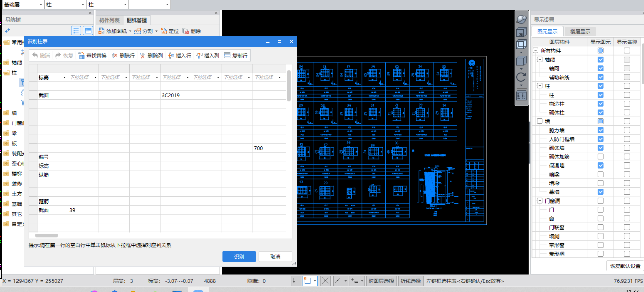This screenshot has width=644, height=292.
Task: Collapse the 轴线 tree node
Action: coord(540,60)
